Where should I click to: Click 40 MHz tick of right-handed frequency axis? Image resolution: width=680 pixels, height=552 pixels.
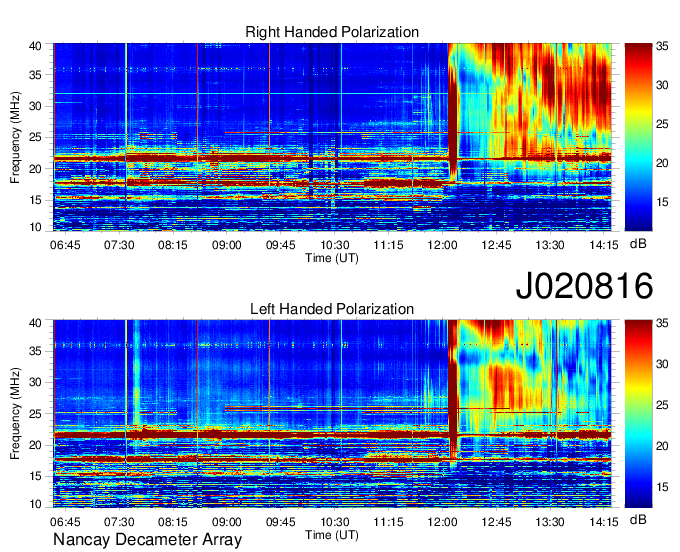tap(35, 46)
